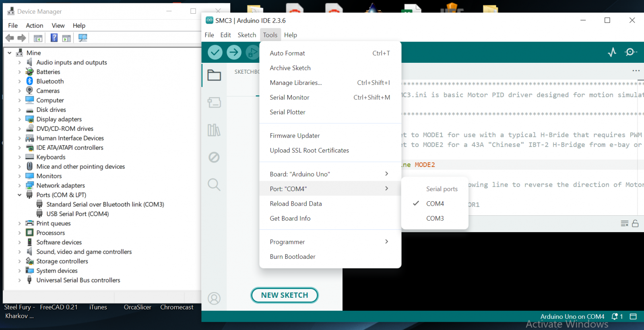Screen dimensions: 644x330
Task: Click the account profile icon in the sidebar
Action: coord(214,298)
